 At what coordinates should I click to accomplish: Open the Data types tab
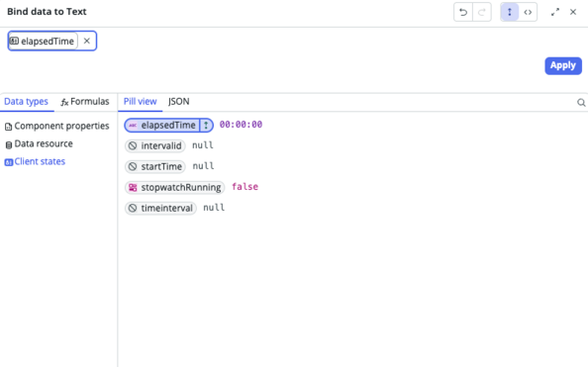point(27,102)
